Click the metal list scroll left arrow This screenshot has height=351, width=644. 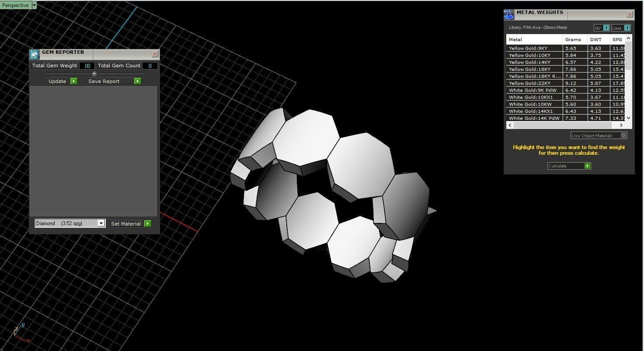click(510, 125)
